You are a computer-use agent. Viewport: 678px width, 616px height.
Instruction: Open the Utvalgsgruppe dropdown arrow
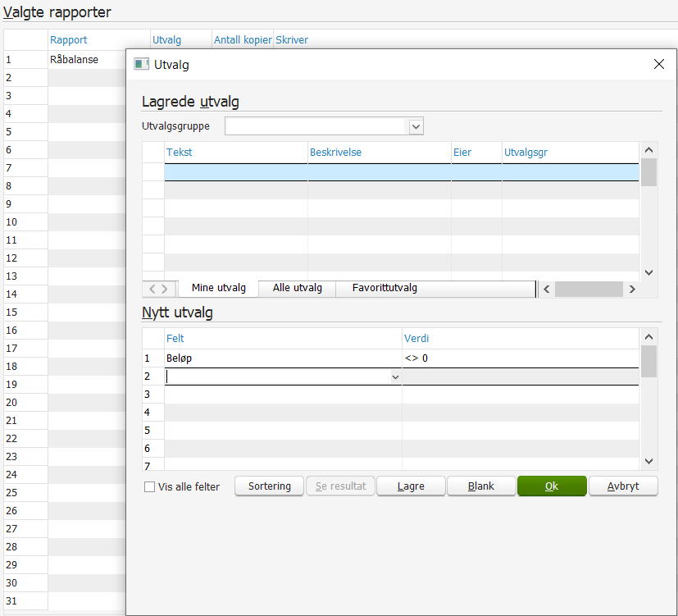tap(416, 127)
